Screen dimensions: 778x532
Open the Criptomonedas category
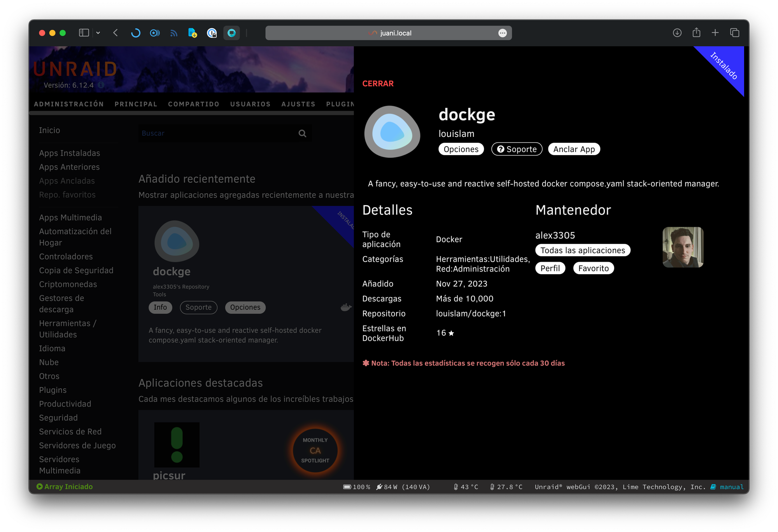pyautogui.click(x=68, y=284)
